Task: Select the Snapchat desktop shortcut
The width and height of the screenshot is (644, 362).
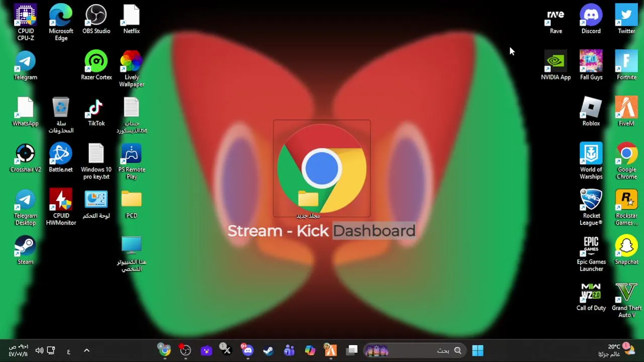Action: tap(626, 250)
